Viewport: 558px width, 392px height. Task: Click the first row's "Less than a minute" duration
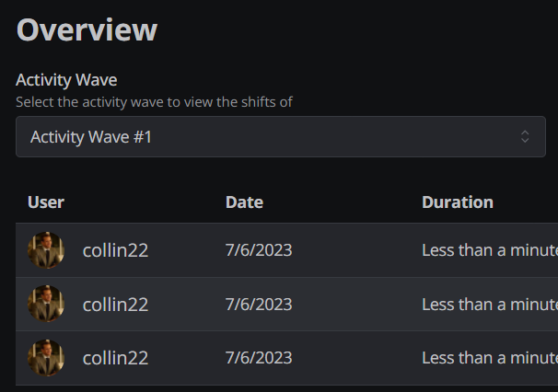[489, 249]
